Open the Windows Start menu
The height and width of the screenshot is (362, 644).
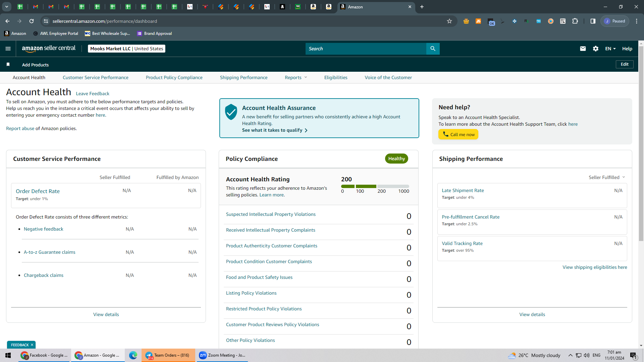[x=8, y=355]
